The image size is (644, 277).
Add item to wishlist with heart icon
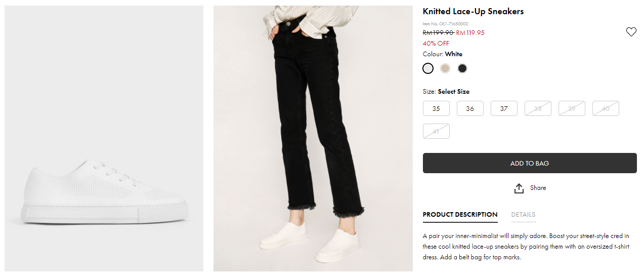[x=631, y=32]
